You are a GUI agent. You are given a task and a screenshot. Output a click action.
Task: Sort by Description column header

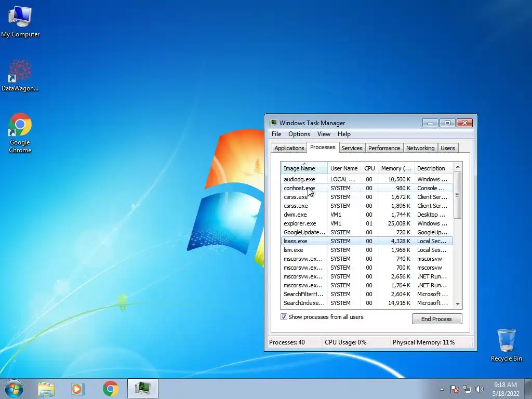[x=433, y=168]
